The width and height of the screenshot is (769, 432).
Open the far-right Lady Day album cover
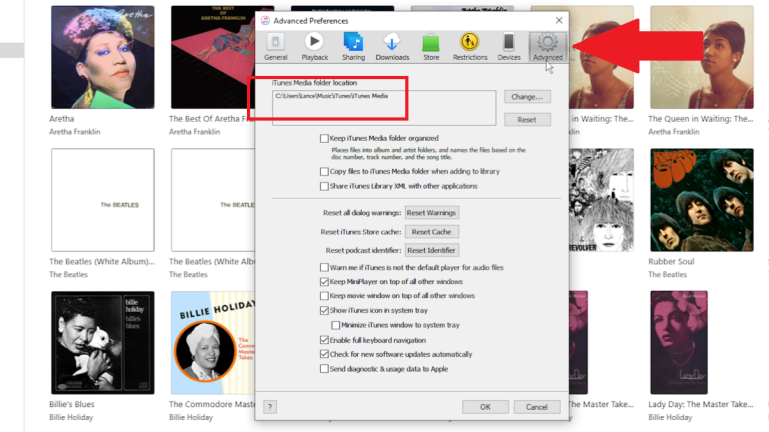(x=679, y=343)
